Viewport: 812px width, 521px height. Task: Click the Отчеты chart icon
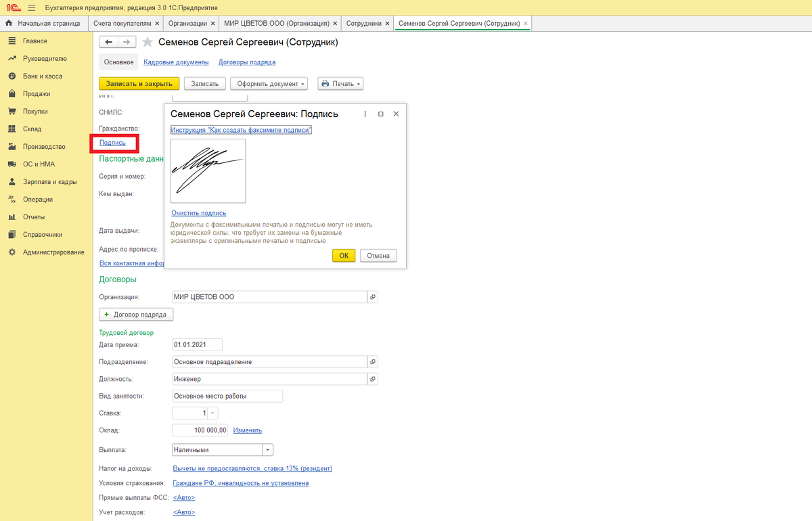click(x=12, y=217)
